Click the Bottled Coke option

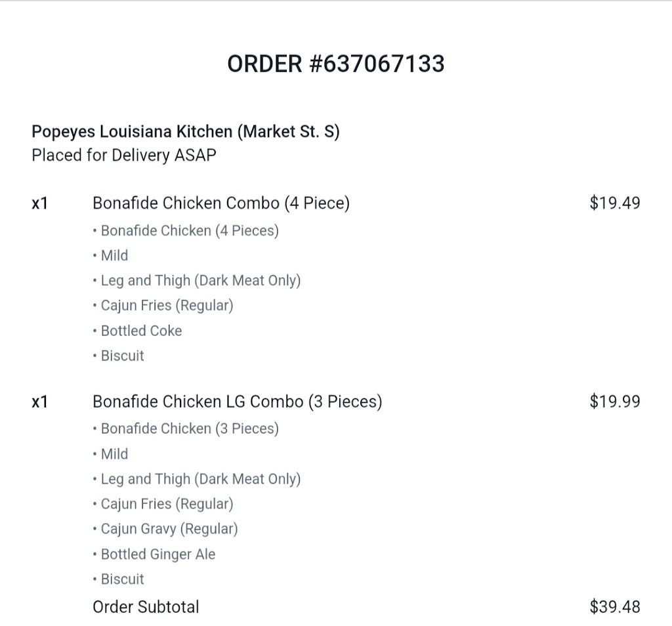pos(138,331)
